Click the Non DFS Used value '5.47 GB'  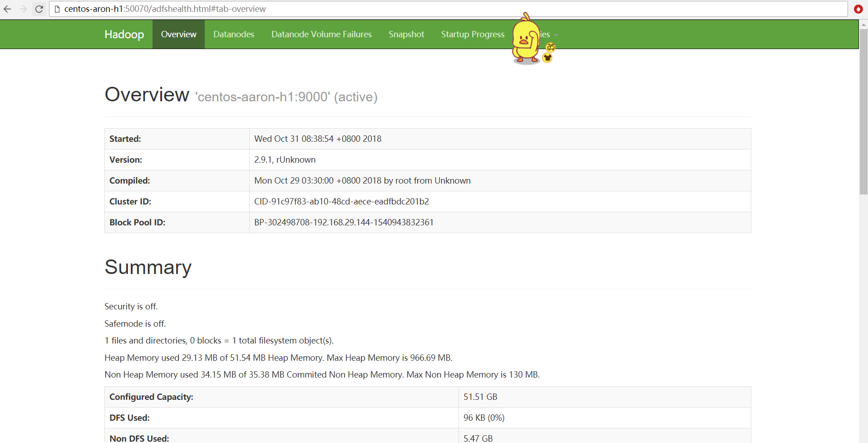(x=478, y=438)
